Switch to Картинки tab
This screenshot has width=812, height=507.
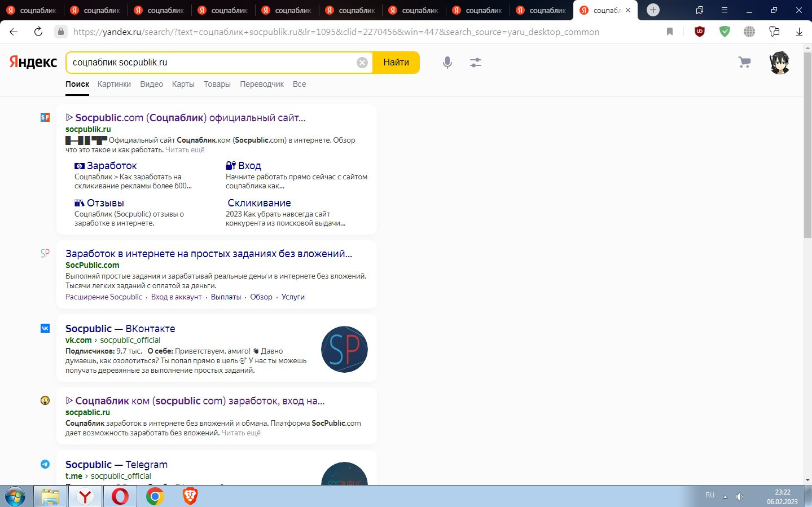tap(114, 84)
